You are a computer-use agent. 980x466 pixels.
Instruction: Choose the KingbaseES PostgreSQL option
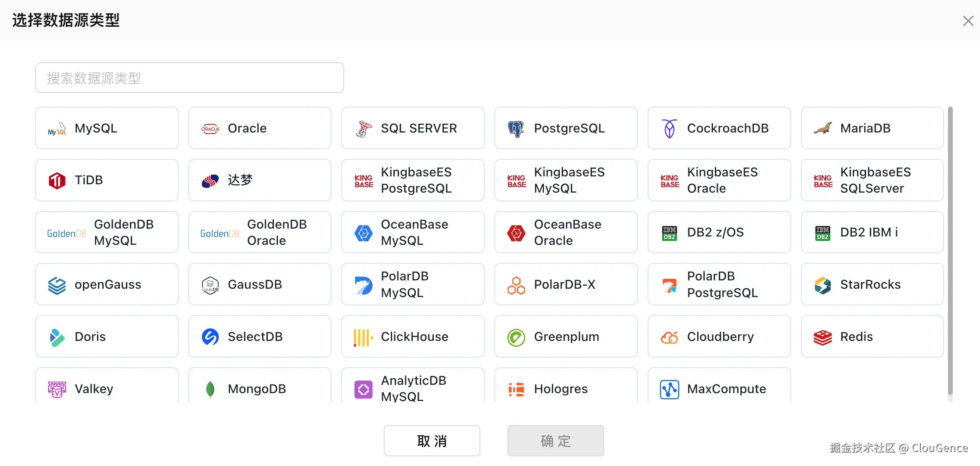click(413, 180)
